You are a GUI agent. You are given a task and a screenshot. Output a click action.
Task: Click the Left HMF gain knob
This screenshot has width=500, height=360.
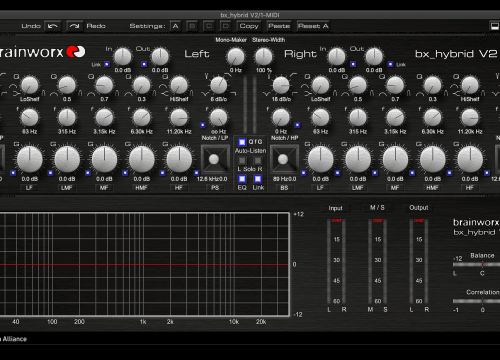pyautogui.click(x=142, y=159)
